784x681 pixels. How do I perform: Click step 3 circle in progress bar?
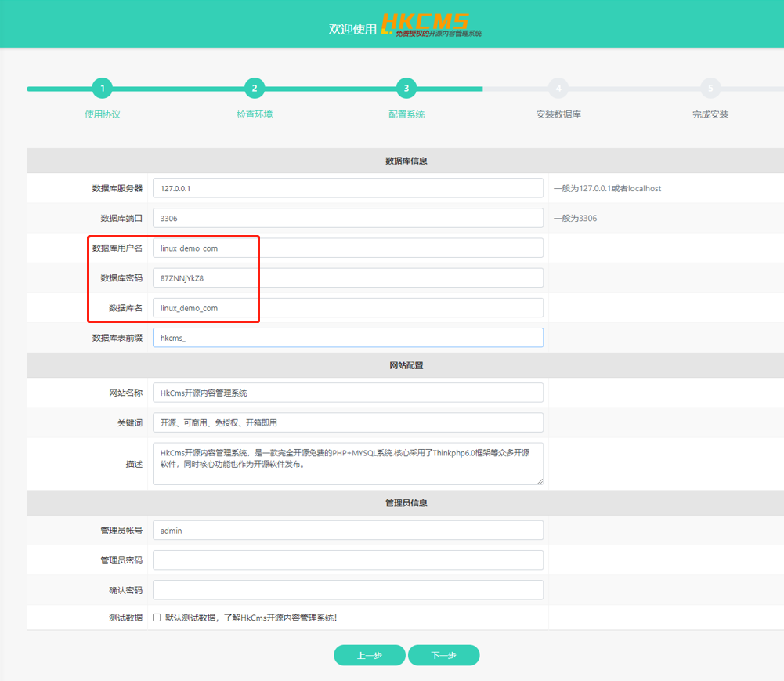[x=406, y=89]
